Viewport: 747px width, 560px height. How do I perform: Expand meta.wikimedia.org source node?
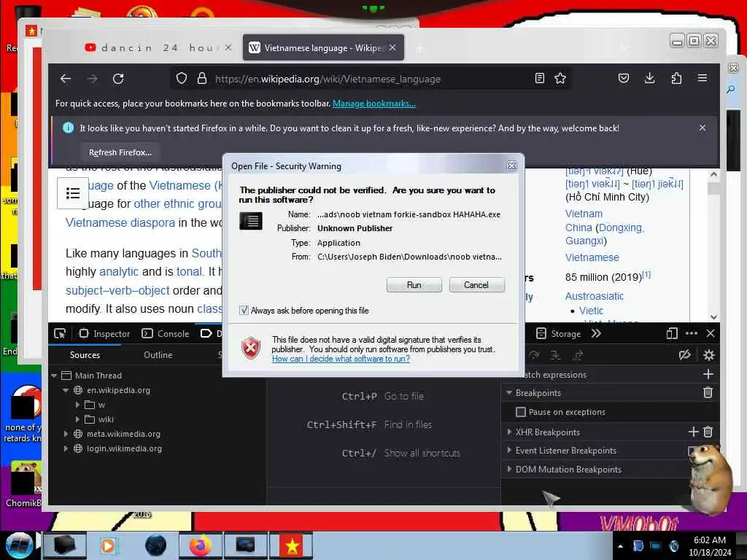(66, 434)
